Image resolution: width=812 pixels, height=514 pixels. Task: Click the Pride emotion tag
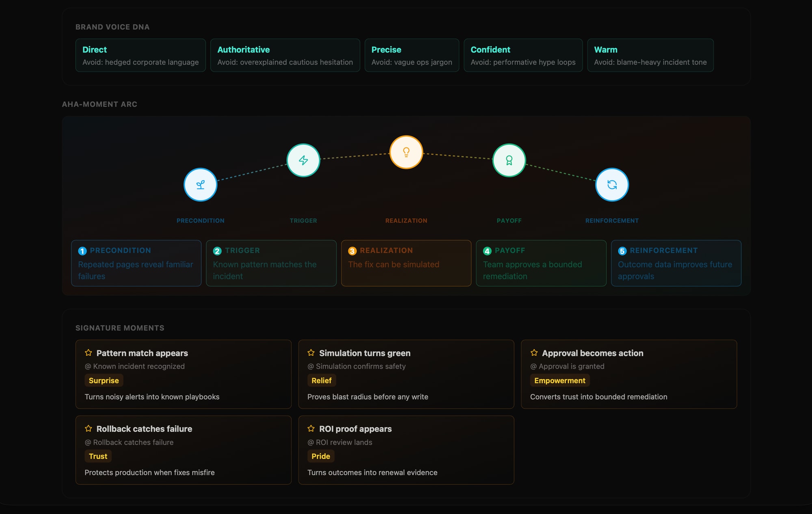(321, 456)
